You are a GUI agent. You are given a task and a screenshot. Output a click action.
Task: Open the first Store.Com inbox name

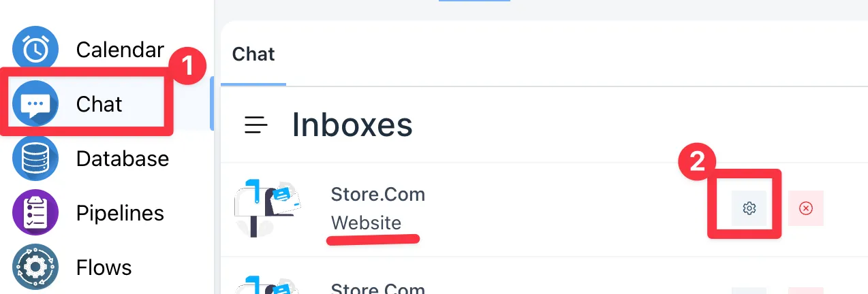click(378, 195)
